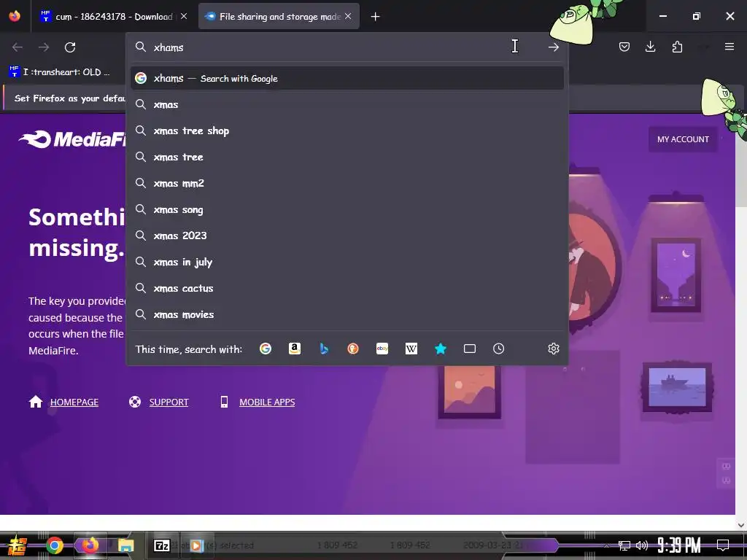Select the xmas cactus suggestion
The width and height of the screenshot is (747, 560).
tap(347, 288)
